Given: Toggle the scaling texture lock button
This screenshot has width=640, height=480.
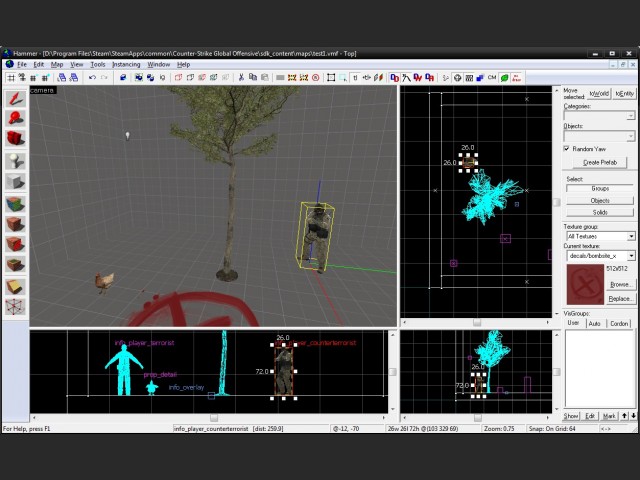Looking at the screenshot, I should point(367,78).
